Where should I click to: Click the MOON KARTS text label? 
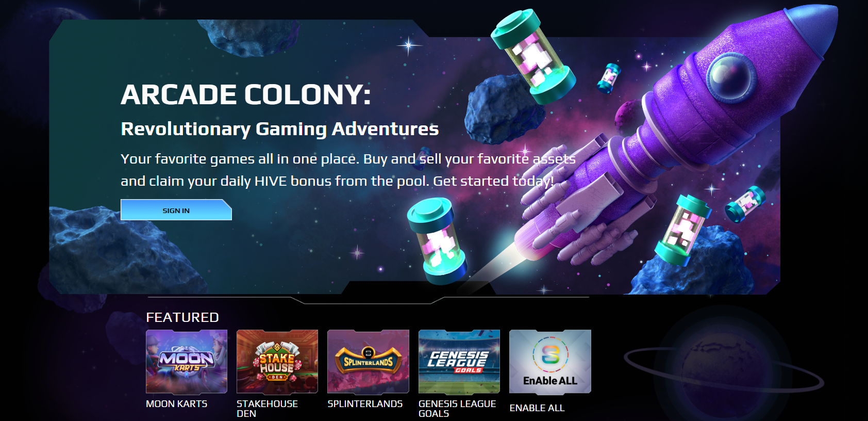(x=177, y=404)
